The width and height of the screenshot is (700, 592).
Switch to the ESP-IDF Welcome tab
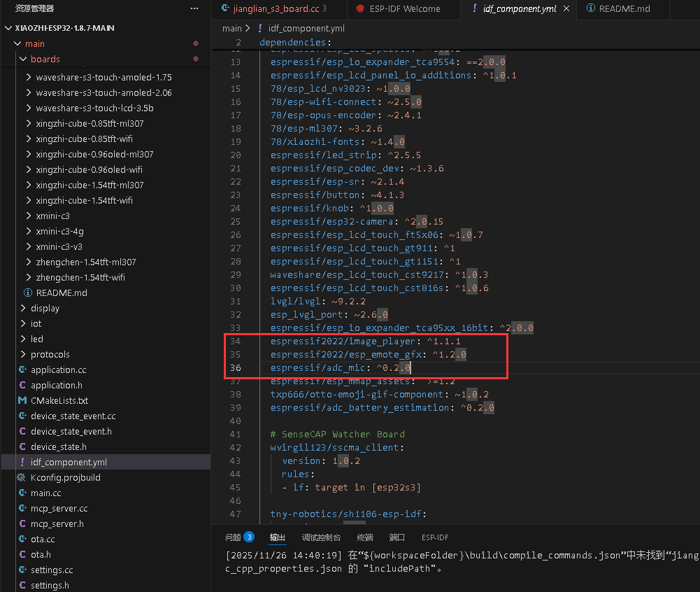tap(404, 8)
